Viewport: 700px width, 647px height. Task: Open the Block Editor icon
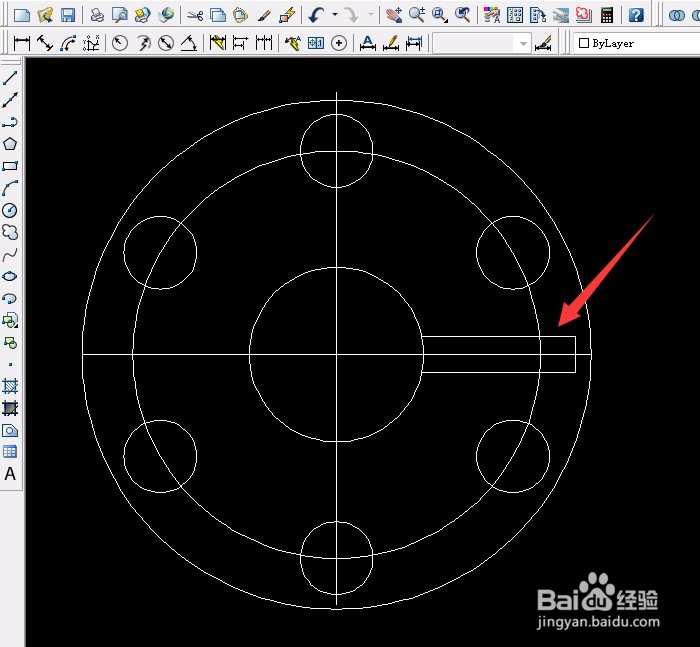(x=288, y=15)
